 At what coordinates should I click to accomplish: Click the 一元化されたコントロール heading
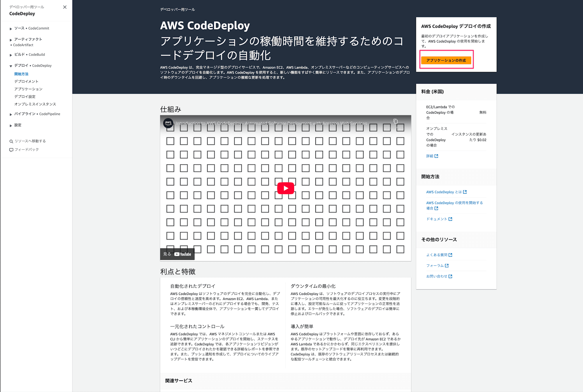(197, 326)
